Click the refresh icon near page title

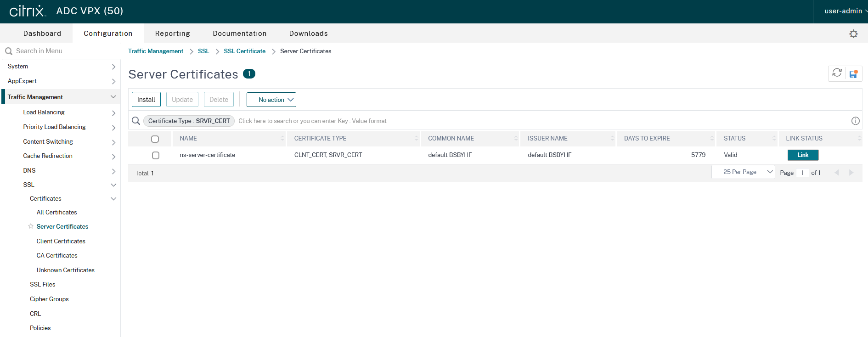(x=837, y=73)
